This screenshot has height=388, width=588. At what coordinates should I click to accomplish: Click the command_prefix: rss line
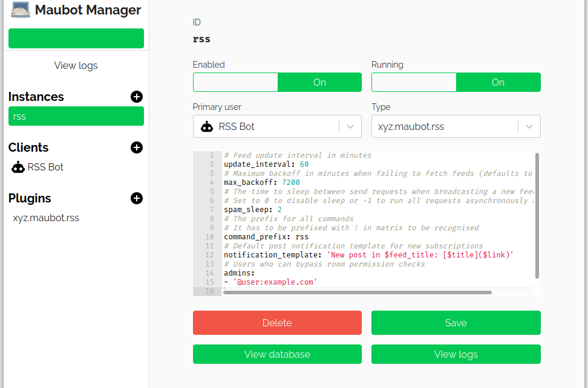coord(266,237)
